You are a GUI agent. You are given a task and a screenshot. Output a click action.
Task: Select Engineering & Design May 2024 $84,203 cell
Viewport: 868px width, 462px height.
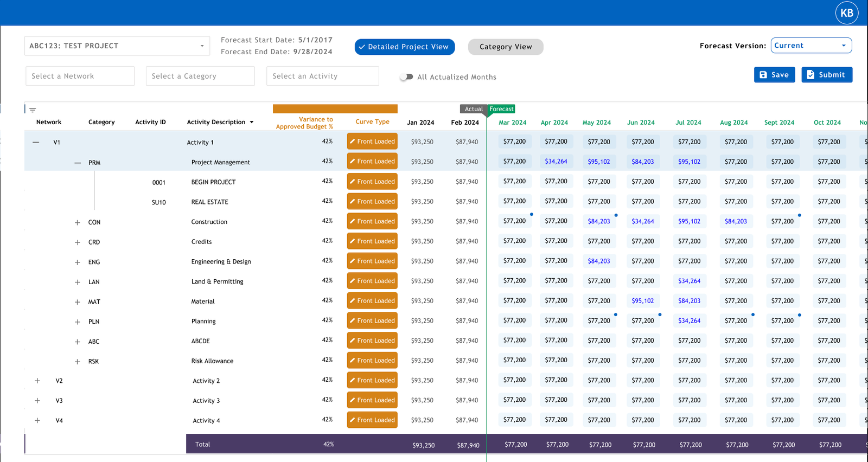(599, 261)
